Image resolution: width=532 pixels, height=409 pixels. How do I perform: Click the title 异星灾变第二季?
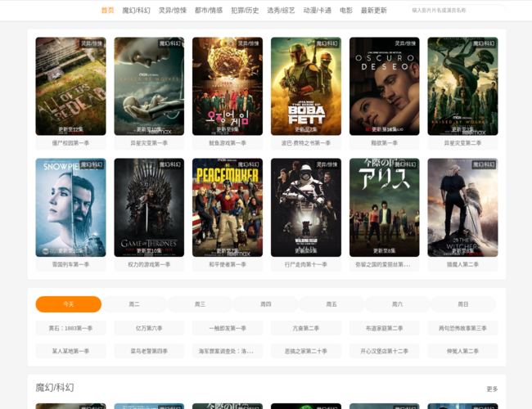tap(462, 143)
